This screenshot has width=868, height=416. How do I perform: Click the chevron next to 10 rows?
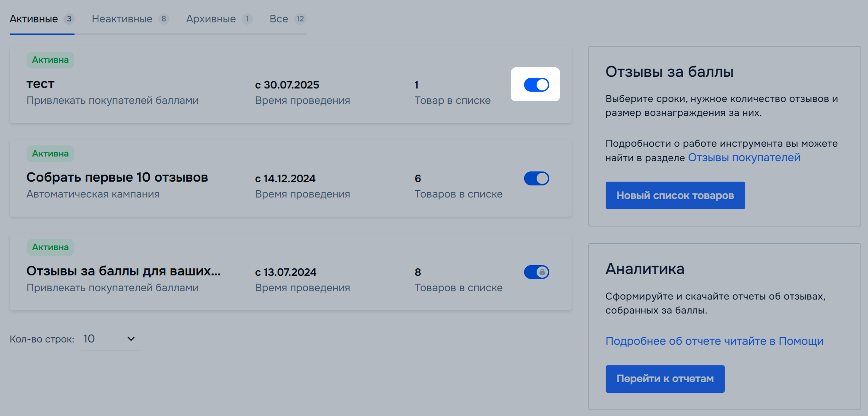click(x=131, y=339)
